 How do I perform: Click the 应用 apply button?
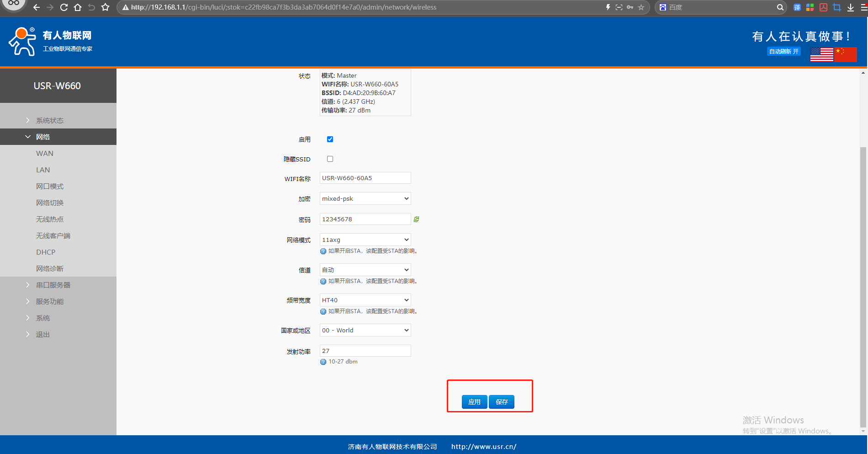point(474,402)
